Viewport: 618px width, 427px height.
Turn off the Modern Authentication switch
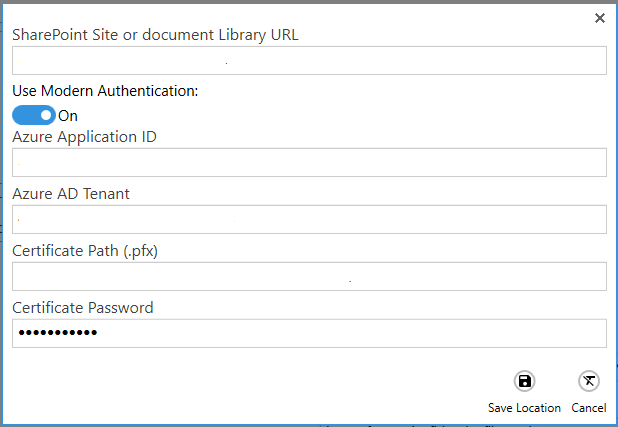coord(34,115)
